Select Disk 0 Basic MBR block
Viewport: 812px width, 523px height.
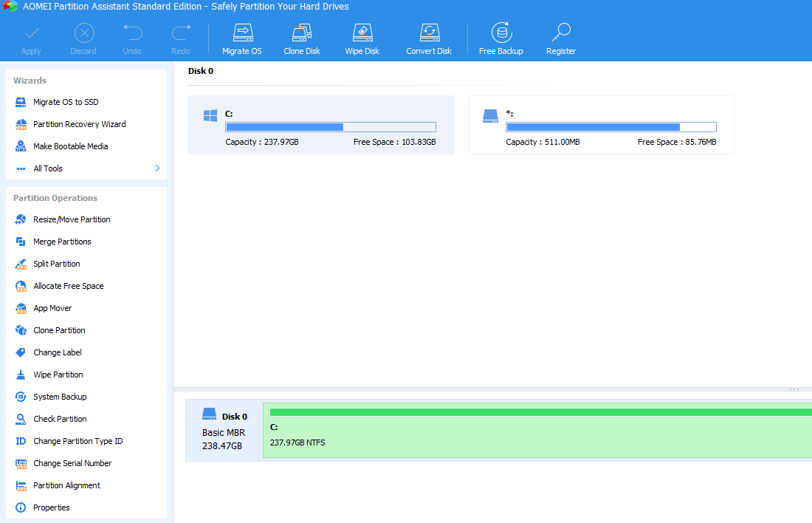point(224,430)
